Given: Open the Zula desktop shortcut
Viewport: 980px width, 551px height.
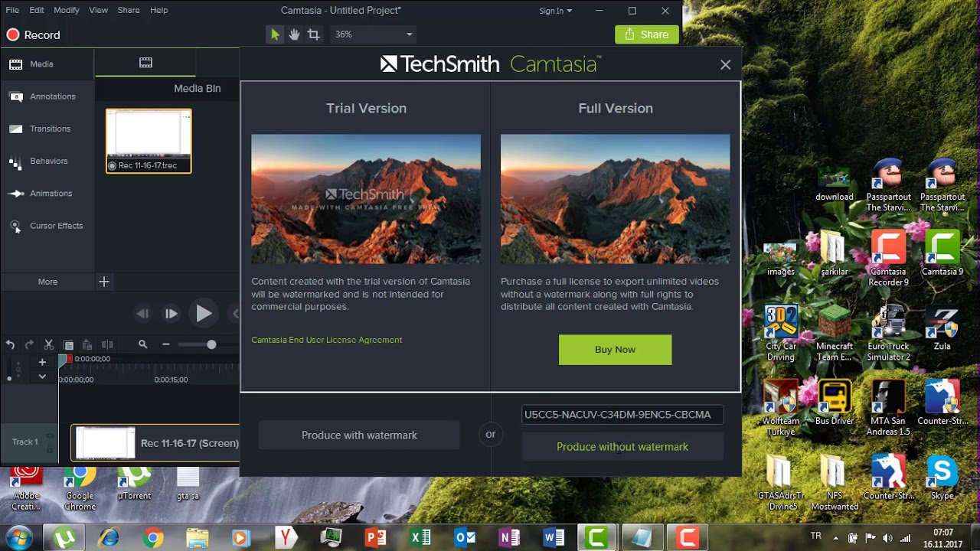Looking at the screenshot, I should 942,328.
